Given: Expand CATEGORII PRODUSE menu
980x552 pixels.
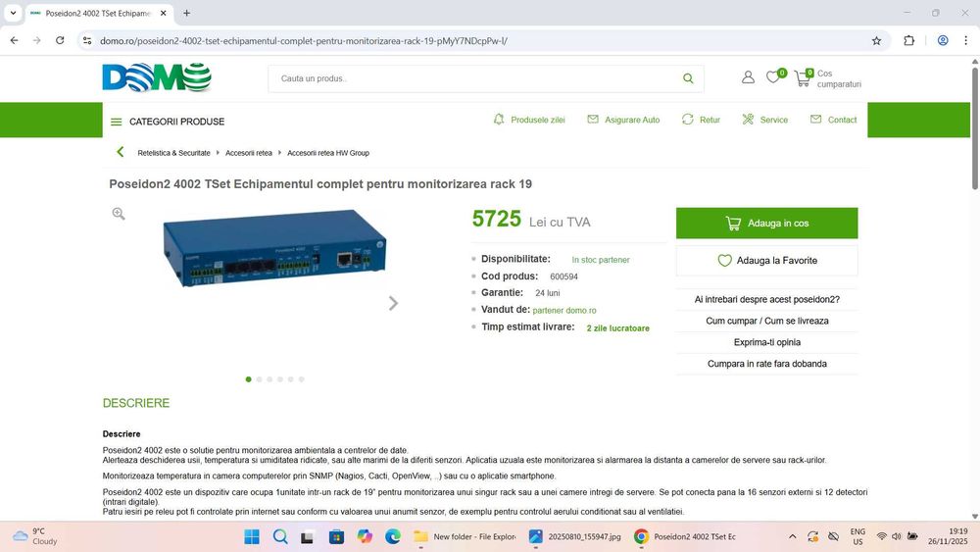Looking at the screenshot, I should (x=168, y=122).
